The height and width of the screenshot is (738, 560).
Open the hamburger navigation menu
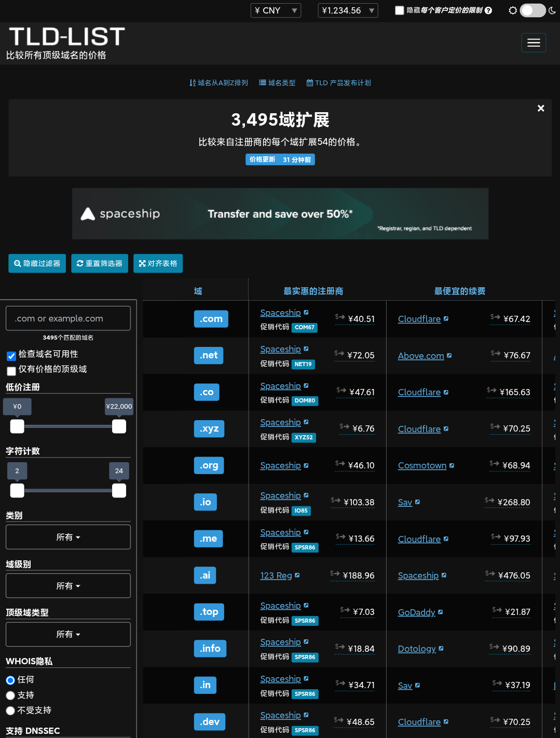point(534,43)
